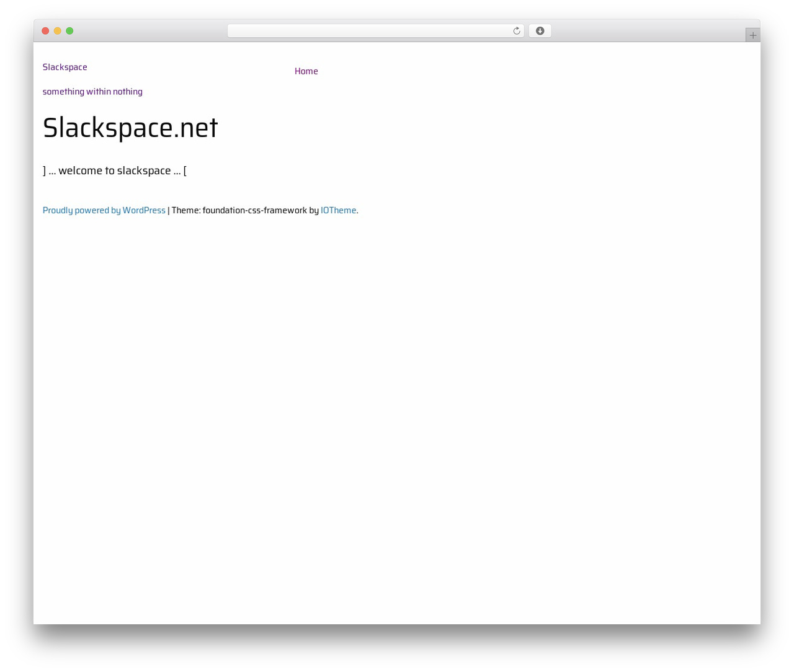Focus the browser address bar
Image resolution: width=794 pixels, height=672 pixels.
point(375,31)
